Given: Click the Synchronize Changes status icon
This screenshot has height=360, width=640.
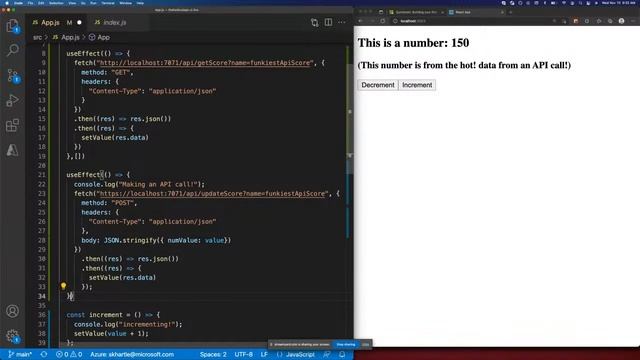Looking at the screenshot, I should click(44, 354).
